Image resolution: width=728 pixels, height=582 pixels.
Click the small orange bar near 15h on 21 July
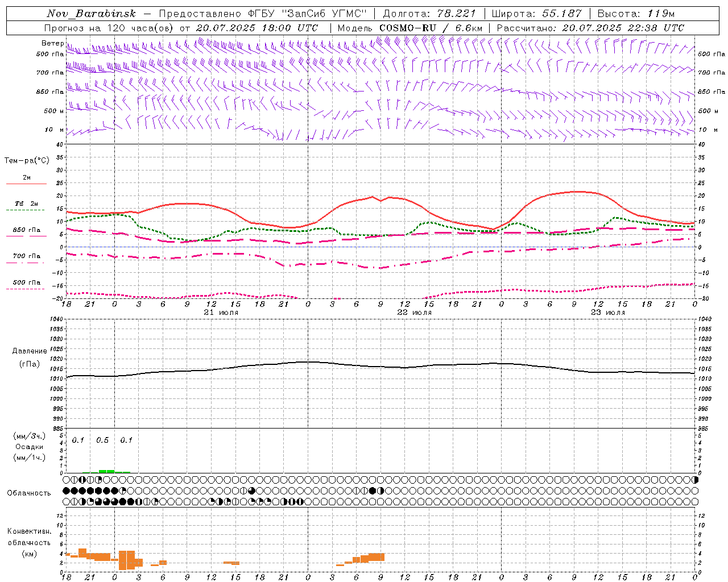click(231, 563)
